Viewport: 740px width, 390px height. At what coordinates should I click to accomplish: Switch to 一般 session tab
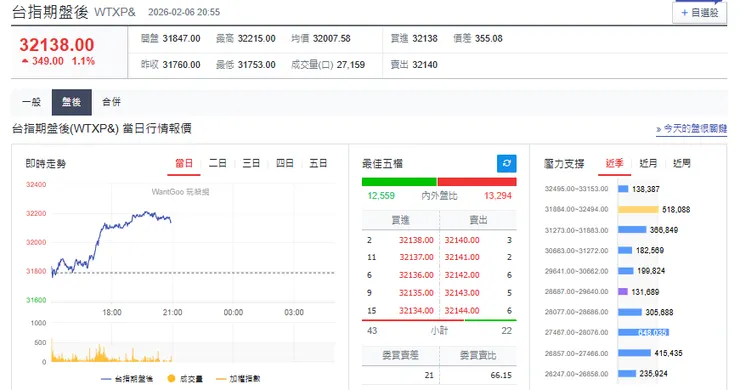[x=32, y=102]
